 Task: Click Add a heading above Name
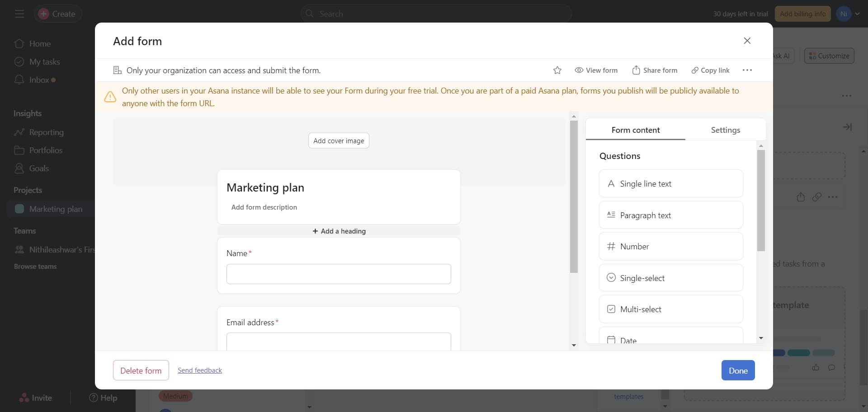pos(339,231)
